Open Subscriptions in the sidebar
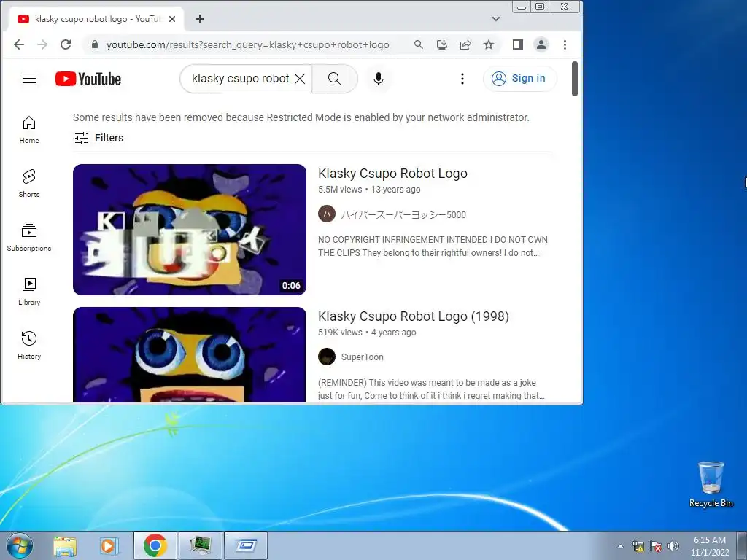 (x=29, y=237)
